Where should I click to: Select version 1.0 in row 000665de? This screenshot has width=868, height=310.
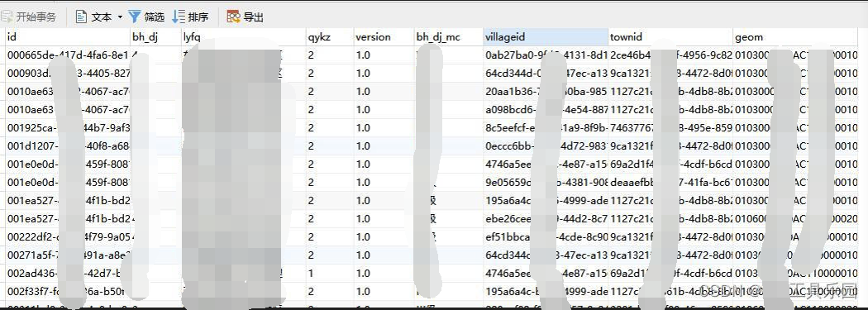pyautogui.click(x=383, y=55)
